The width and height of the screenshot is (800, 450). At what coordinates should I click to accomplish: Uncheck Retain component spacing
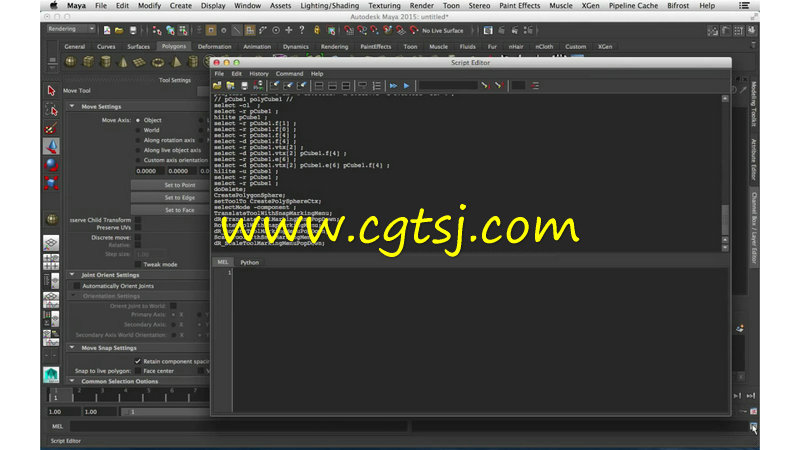click(x=138, y=361)
